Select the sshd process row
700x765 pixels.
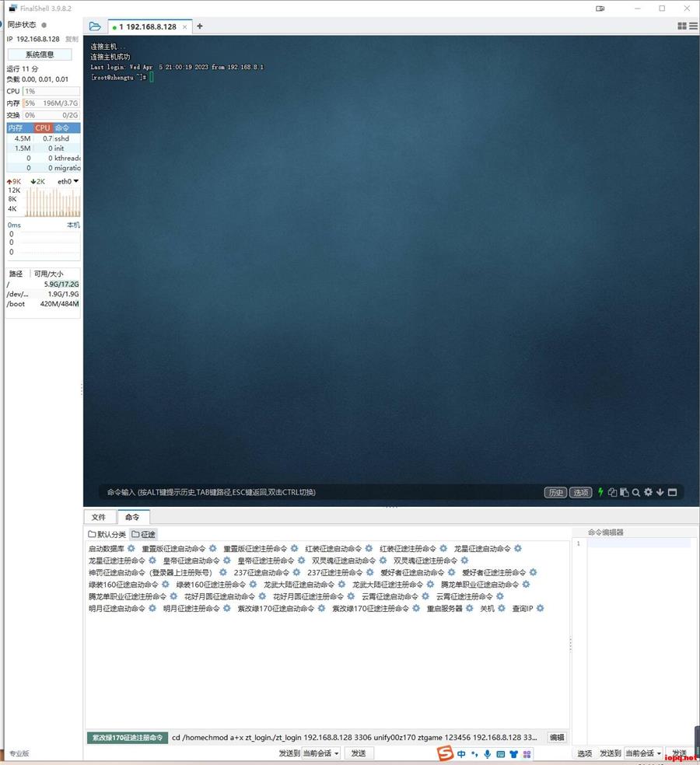point(44,138)
